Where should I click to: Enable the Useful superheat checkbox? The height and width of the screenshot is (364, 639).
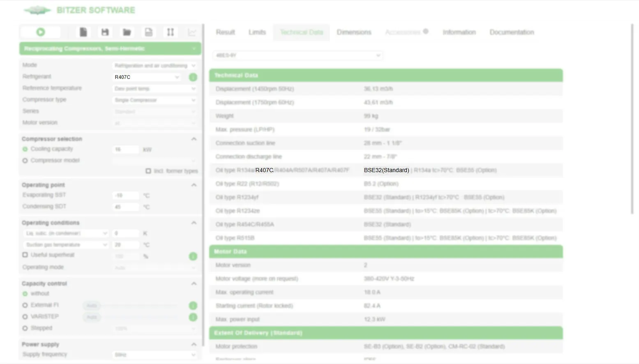tap(25, 255)
